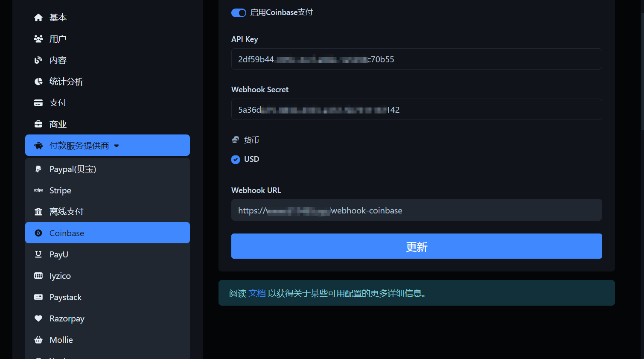Screen dimensions: 644x359
Task: Click the home icon beside 基本
Action: click(x=38, y=18)
